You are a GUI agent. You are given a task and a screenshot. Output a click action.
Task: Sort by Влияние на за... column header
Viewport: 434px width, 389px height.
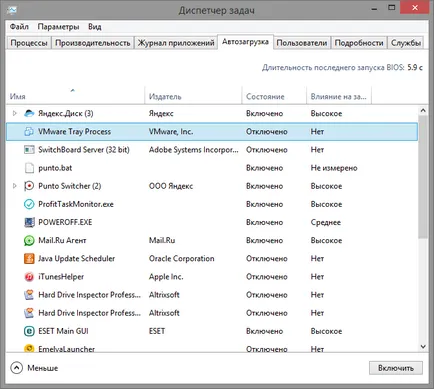pos(338,97)
